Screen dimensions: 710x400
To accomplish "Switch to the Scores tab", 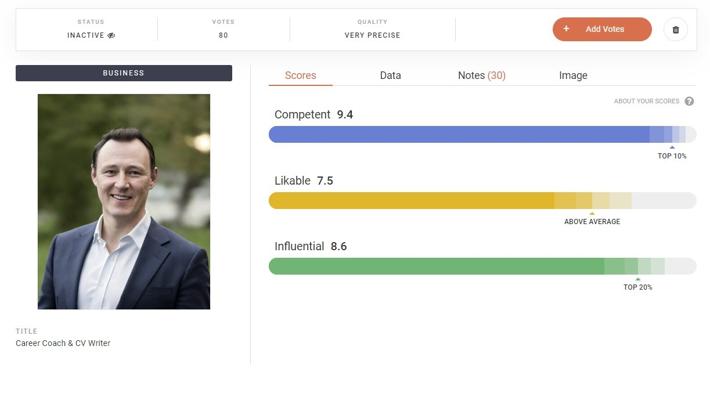I will [x=300, y=76].
